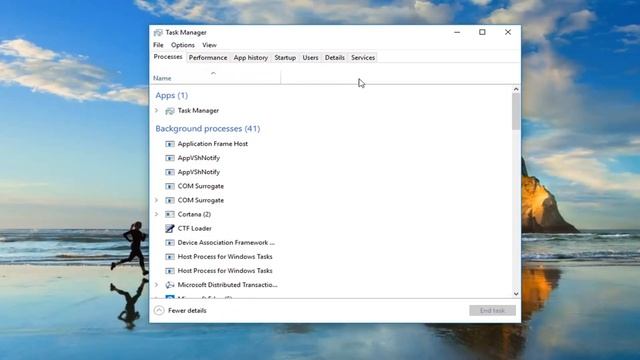Close the Task Manager window
The height and width of the screenshot is (360, 640).
[x=508, y=32]
